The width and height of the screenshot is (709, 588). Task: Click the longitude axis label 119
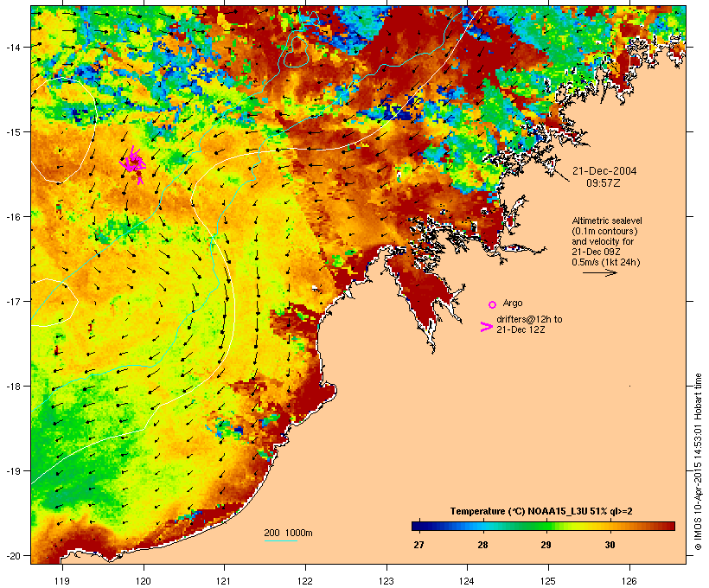tap(62, 581)
